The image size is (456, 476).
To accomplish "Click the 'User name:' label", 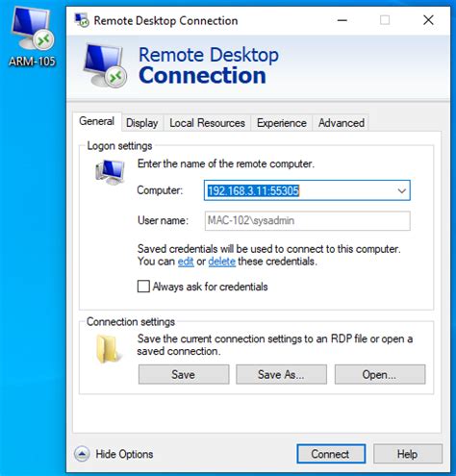I will pos(163,220).
